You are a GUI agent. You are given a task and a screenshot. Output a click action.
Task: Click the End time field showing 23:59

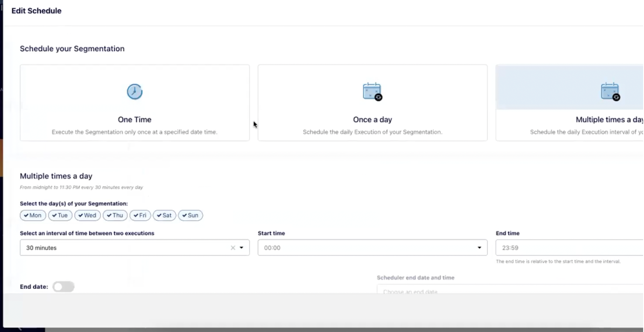(x=570, y=248)
